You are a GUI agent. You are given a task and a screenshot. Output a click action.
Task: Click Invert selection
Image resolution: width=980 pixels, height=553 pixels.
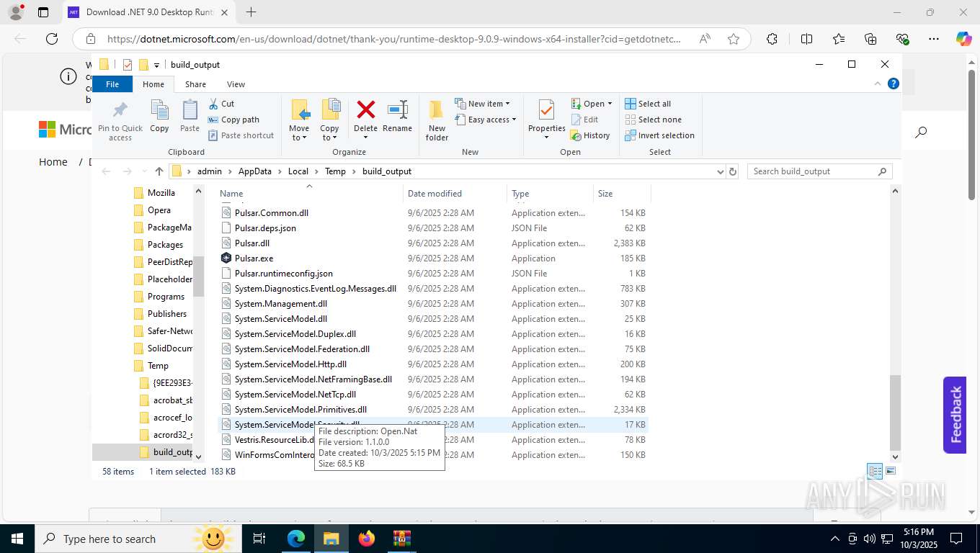(659, 135)
